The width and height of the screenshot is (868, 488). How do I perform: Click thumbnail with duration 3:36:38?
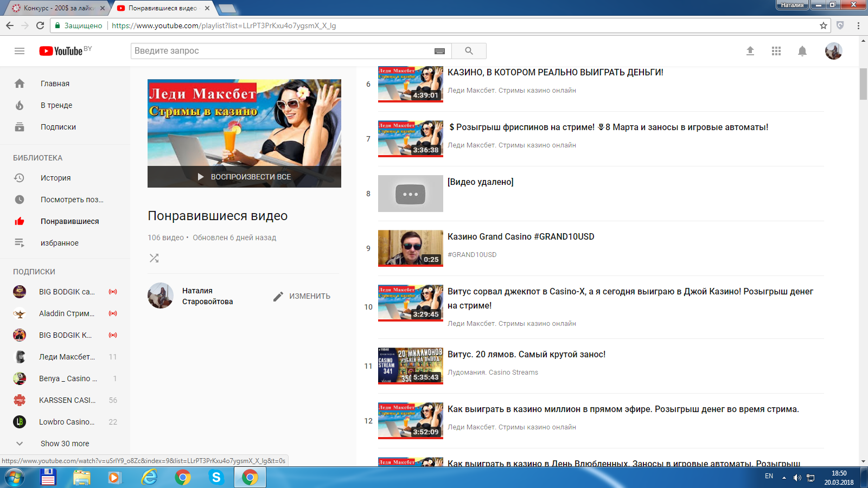411,139
